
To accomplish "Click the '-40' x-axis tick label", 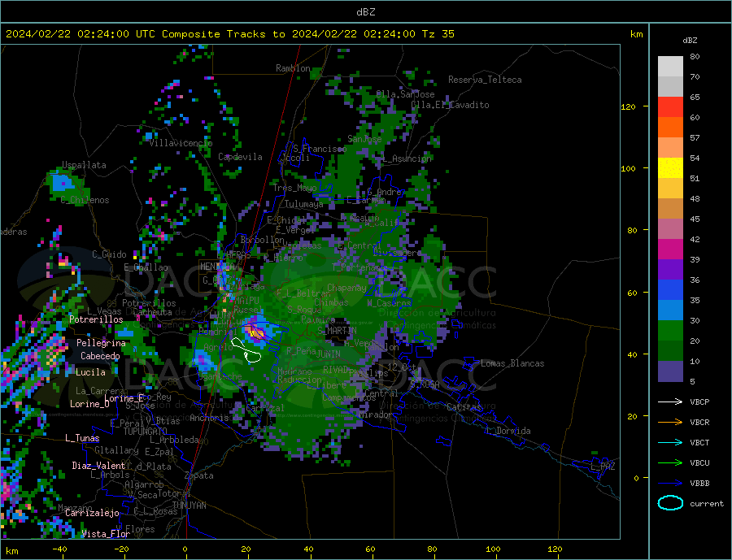I will (x=59, y=549).
